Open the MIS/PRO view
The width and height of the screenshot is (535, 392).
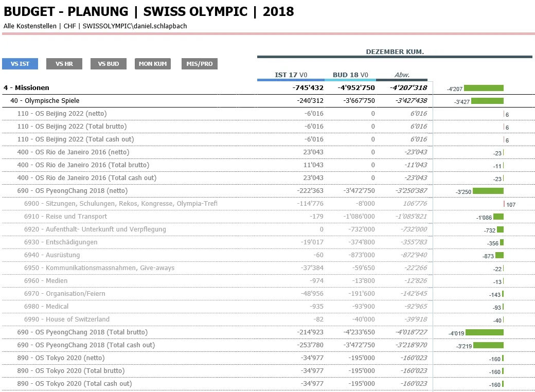point(199,64)
